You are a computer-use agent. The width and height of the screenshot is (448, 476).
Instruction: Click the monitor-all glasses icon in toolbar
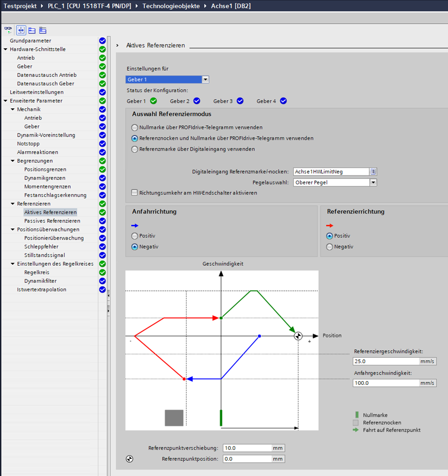tap(9, 30)
